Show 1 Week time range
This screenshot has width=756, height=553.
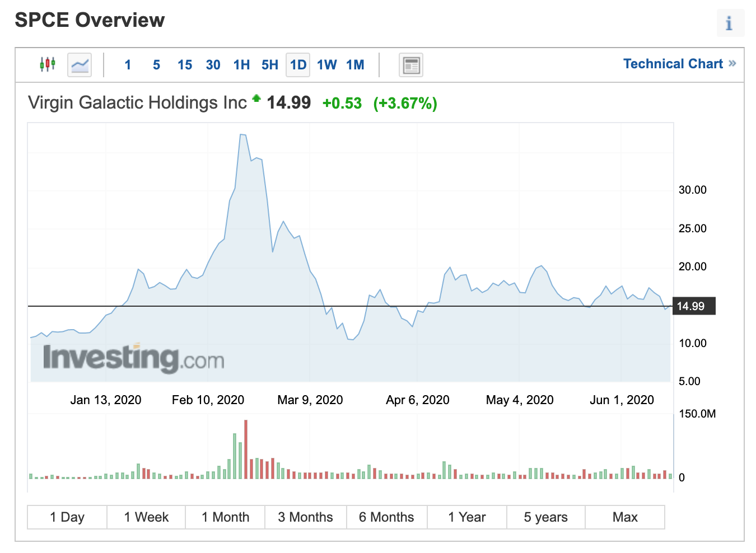point(146,517)
